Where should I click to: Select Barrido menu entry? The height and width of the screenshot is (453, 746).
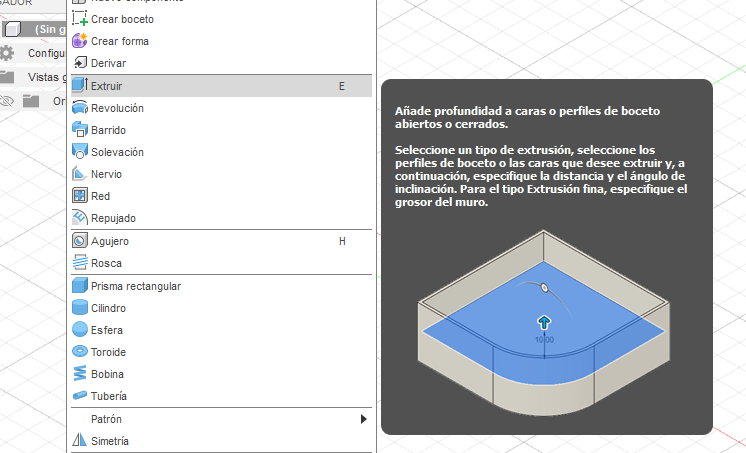point(221,130)
